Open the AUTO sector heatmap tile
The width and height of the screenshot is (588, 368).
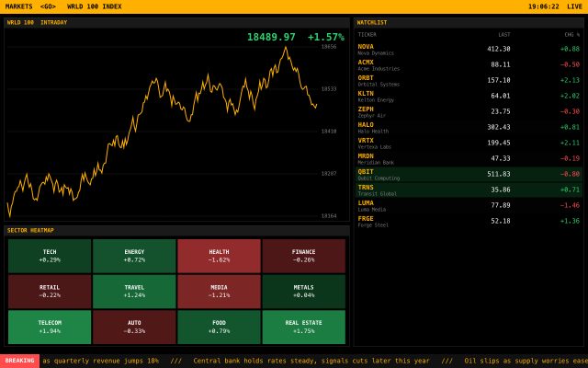pos(134,328)
